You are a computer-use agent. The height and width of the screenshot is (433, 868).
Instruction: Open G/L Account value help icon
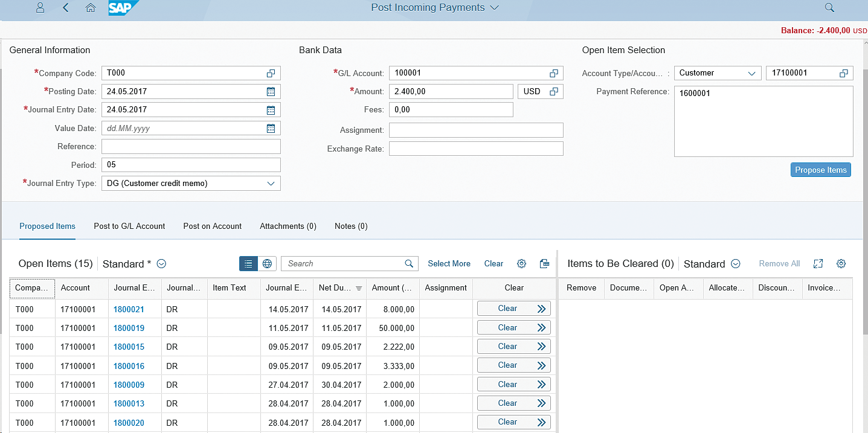(553, 73)
